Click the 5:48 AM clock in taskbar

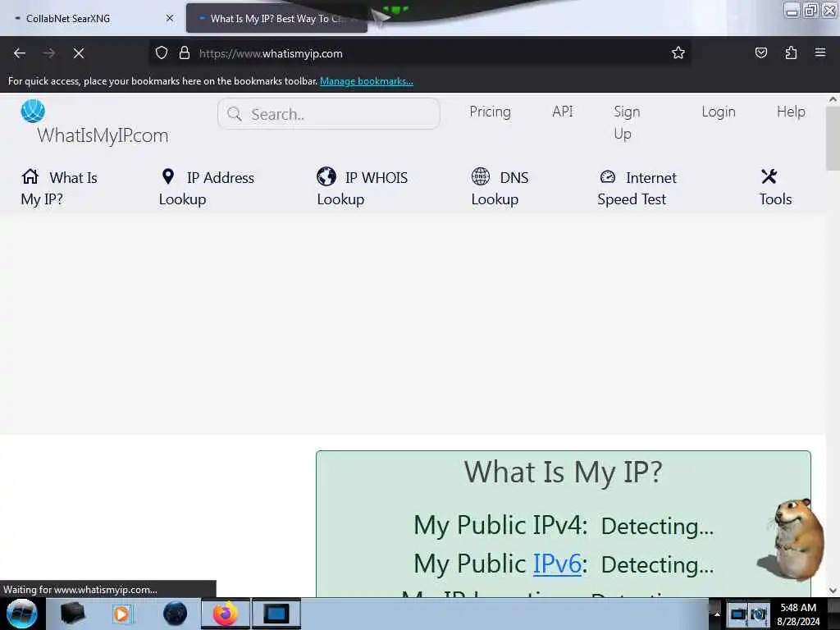tap(798, 608)
